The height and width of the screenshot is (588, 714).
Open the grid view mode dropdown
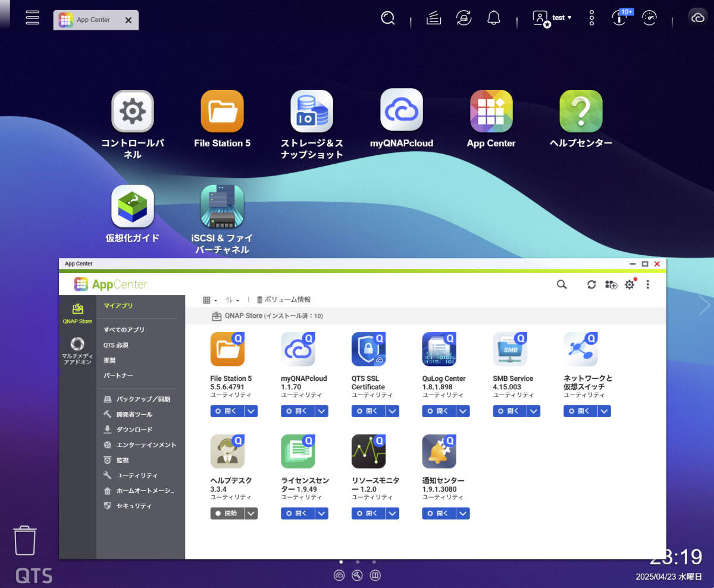(210, 300)
